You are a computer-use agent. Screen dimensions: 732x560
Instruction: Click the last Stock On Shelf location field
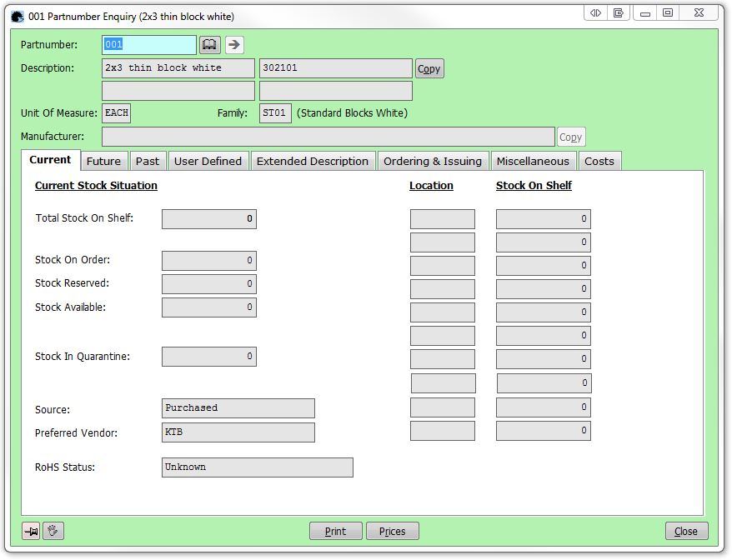coord(544,431)
